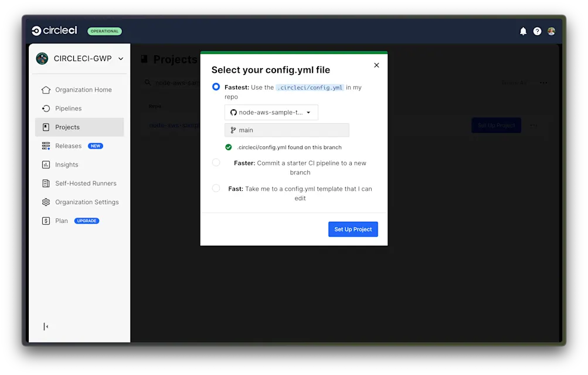Select the Pipelines sidebar icon
588x375 pixels.
(x=47, y=108)
